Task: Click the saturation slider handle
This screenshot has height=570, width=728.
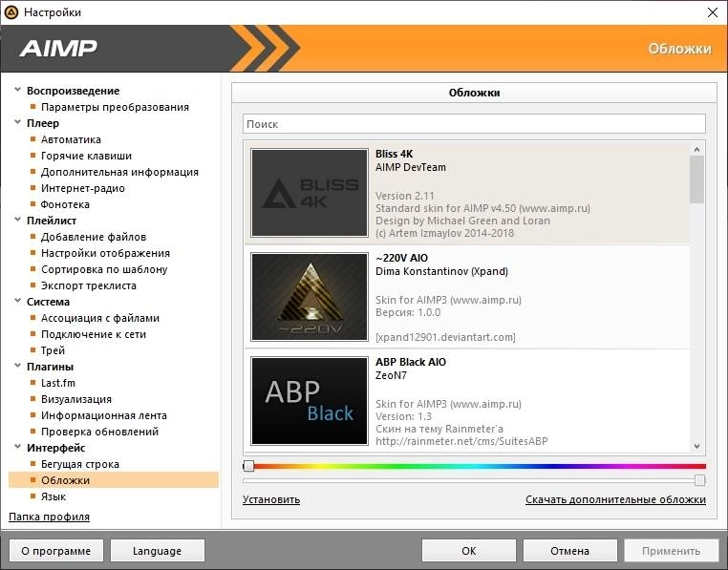Action: [x=699, y=481]
